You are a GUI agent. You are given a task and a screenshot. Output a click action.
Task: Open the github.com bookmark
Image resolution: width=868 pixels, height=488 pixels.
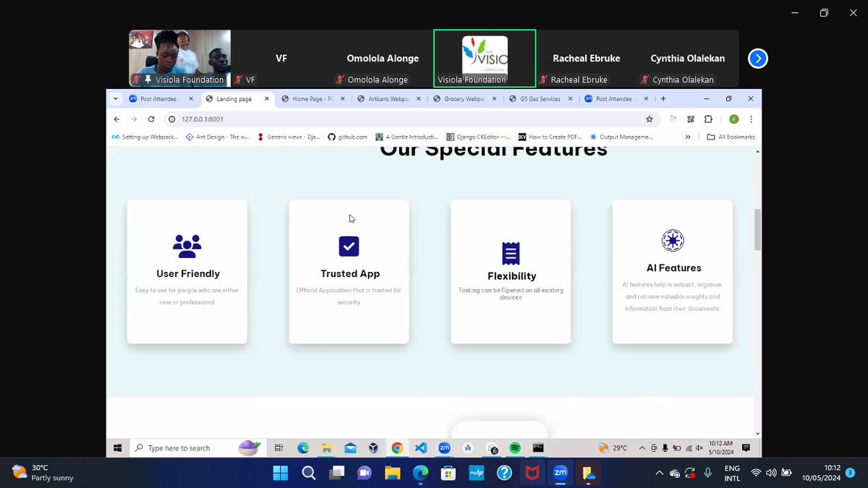pos(346,137)
